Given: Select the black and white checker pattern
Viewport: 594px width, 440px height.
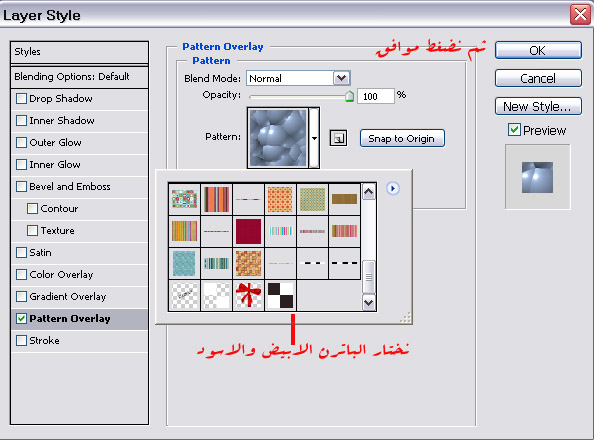Looking at the screenshot, I should coord(280,295).
